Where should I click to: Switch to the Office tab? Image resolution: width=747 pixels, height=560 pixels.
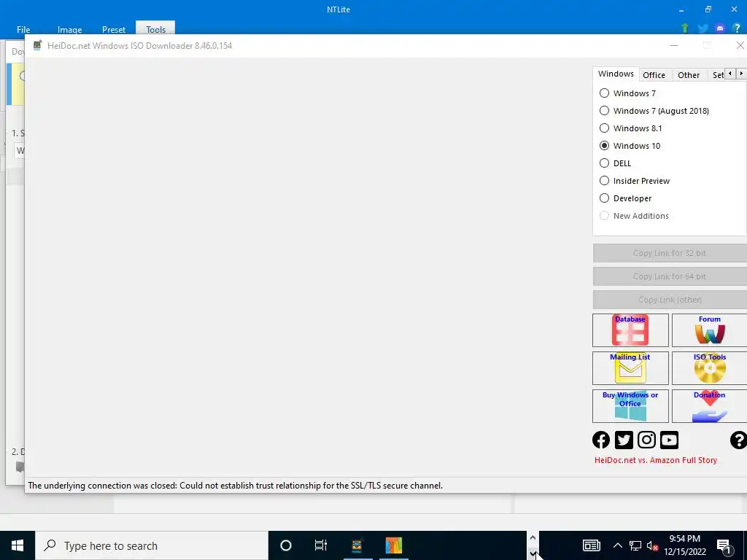[654, 75]
